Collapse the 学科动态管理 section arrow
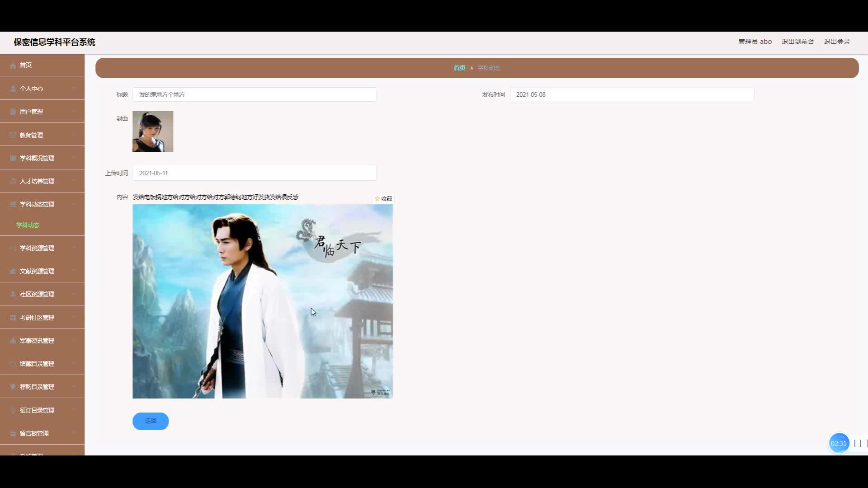This screenshot has height=488, width=868. (x=74, y=204)
